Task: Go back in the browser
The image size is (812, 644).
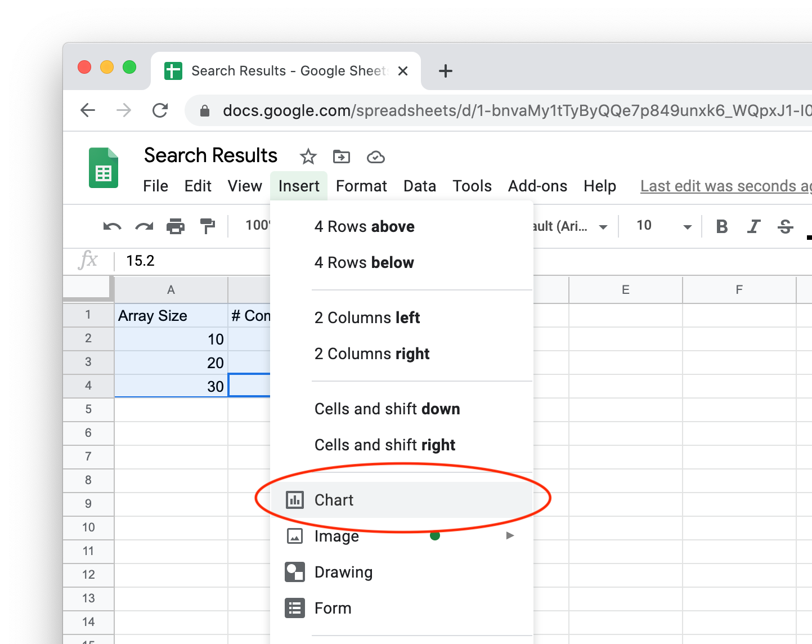Action: [x=88, y=110]
